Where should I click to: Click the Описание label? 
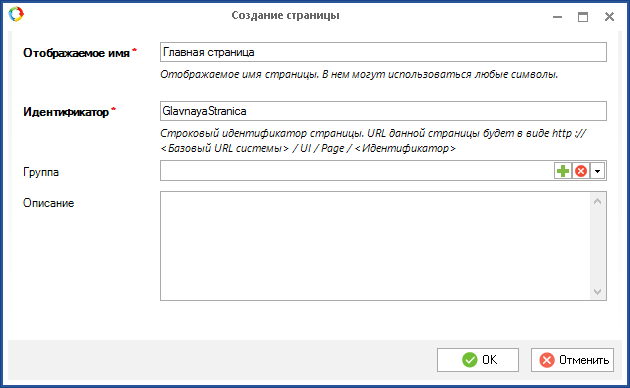click(49, 203)
